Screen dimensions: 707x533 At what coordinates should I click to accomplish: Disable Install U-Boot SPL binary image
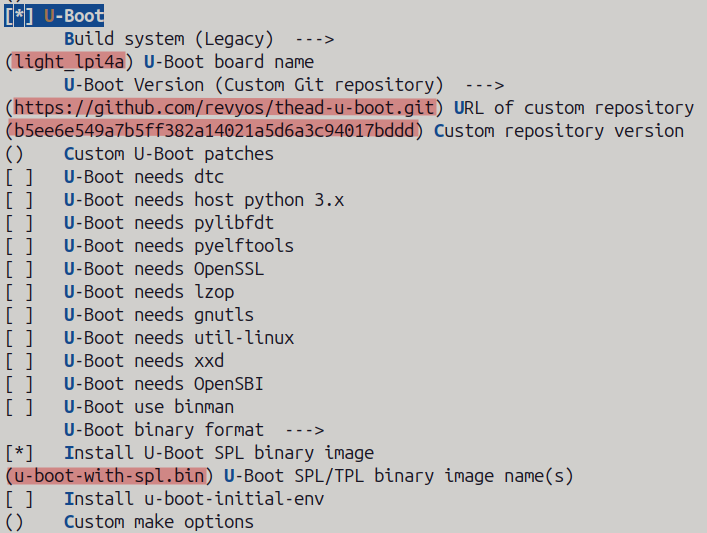(19, 453)
